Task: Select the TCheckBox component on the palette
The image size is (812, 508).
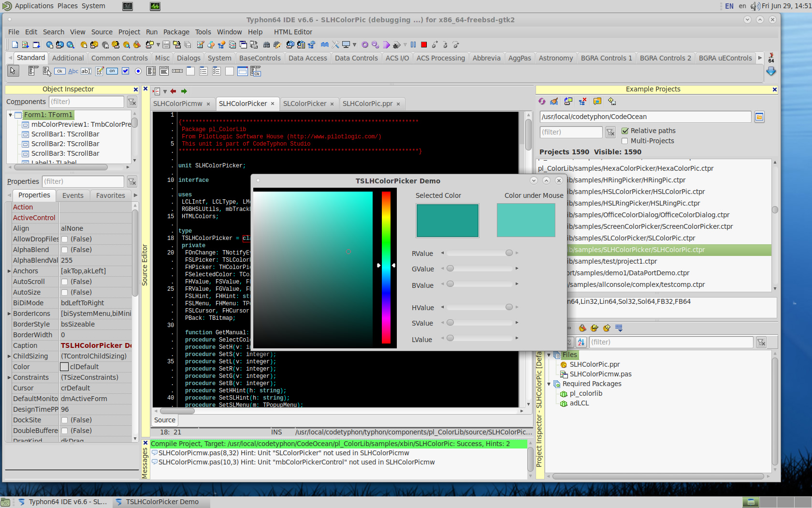Action: coord(125,71)
